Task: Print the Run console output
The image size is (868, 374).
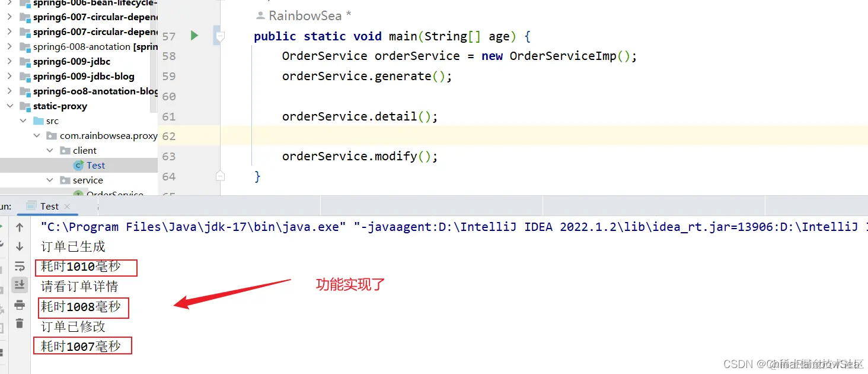Action: click(20, 305)
